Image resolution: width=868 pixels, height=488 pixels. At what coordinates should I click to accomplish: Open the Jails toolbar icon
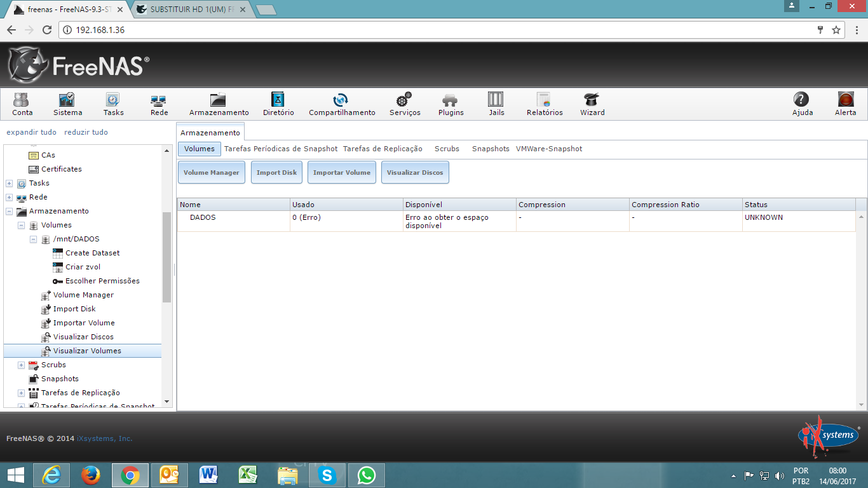tap(496, 104)
